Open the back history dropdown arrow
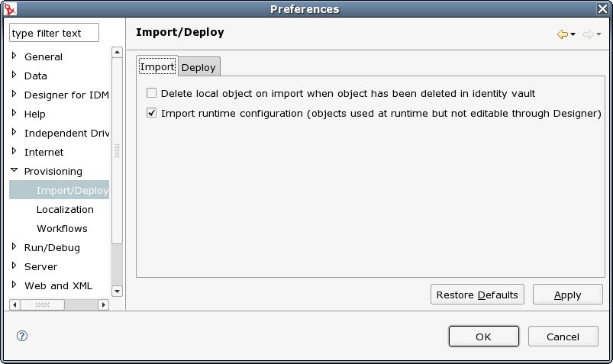The image size is (613, 364). point(573,34)
